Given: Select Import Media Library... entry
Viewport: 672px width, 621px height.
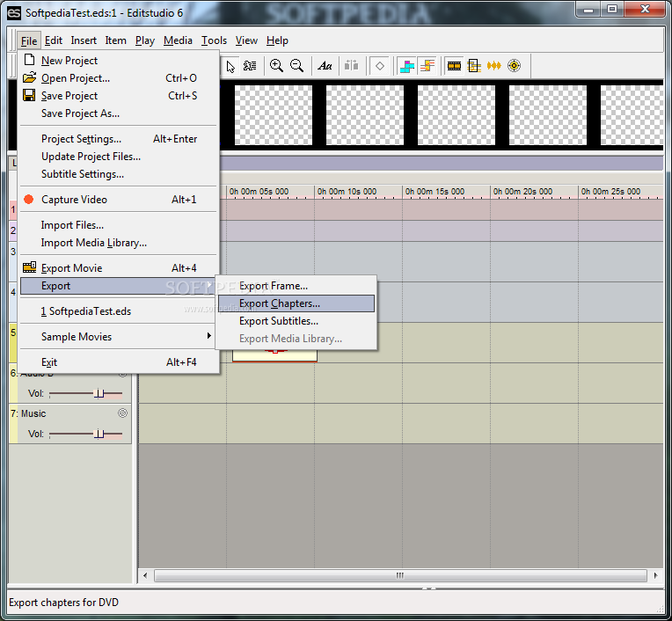Looking at the screenshot, I should point(118,243).
